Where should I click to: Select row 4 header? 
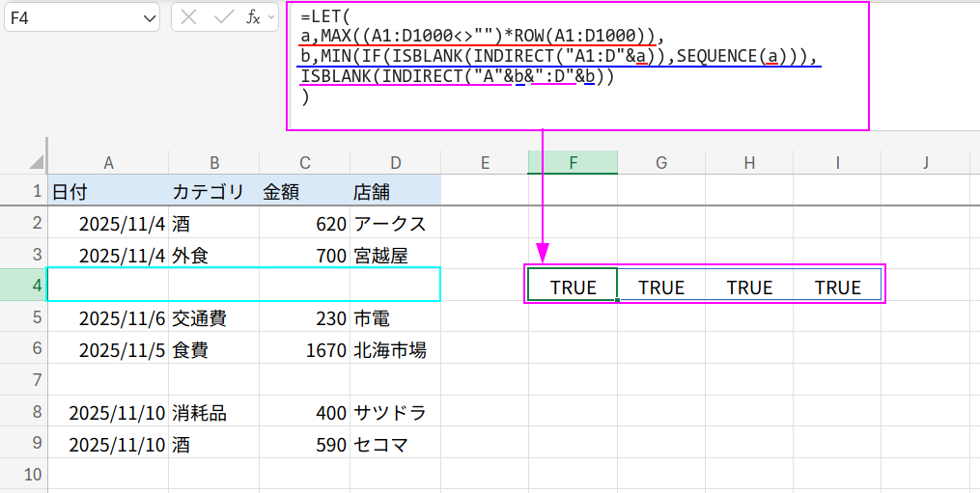click(x=24, y=285)
